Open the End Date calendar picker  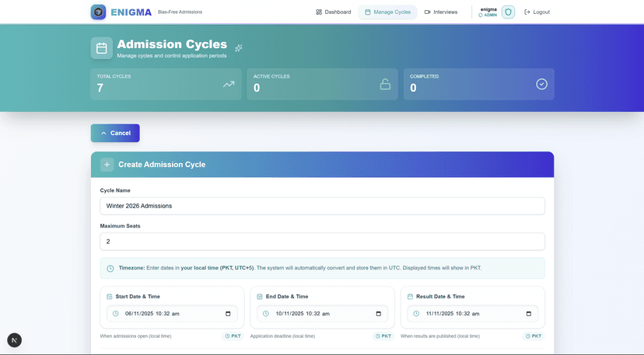coord(379,314)
